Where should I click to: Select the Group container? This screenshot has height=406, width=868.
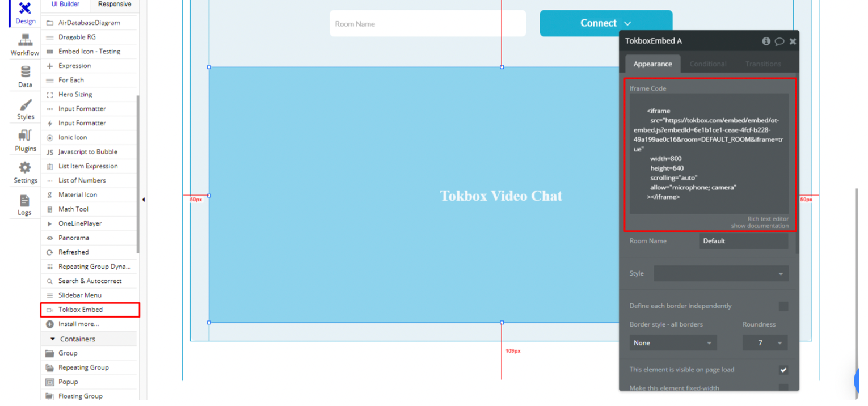point(90,353)
